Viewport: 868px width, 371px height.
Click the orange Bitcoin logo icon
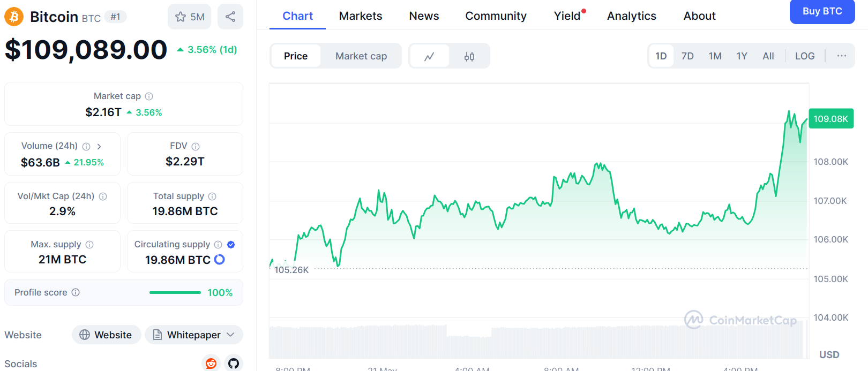tap(14, 17)
